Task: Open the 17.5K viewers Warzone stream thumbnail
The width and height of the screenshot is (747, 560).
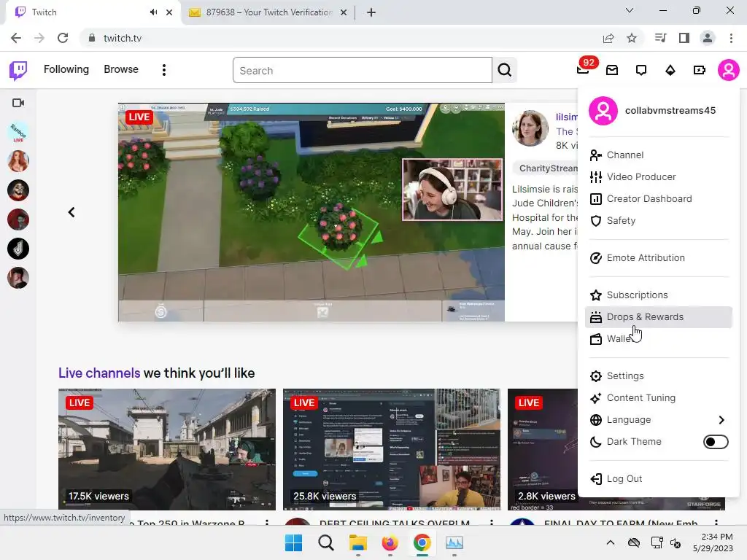Action: [x=167, y=449]
